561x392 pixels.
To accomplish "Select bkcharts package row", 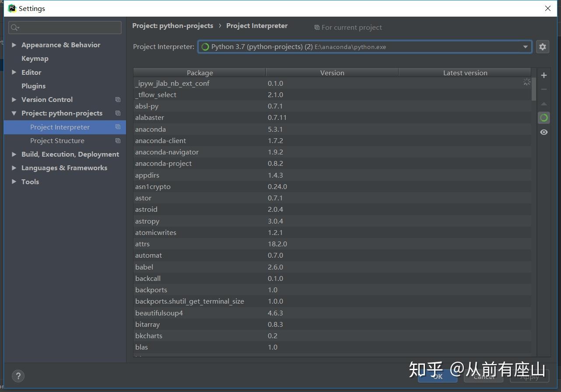I will point(332,336).
